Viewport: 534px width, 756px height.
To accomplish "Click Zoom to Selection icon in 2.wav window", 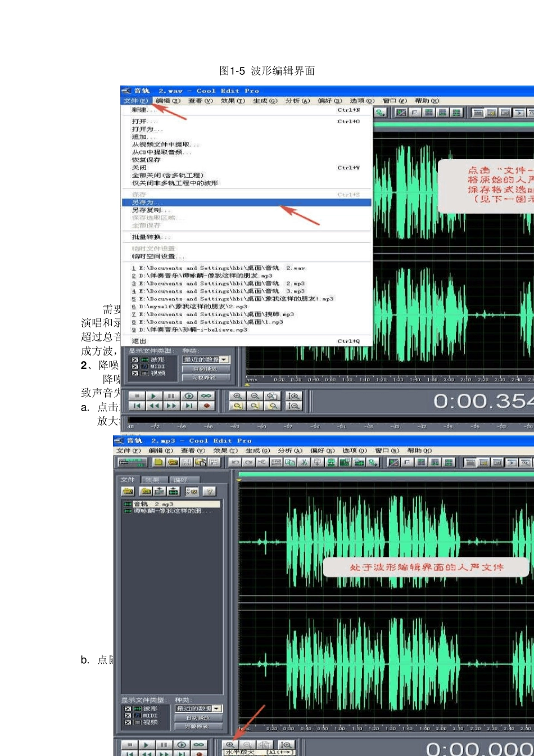I will (238, 406).
